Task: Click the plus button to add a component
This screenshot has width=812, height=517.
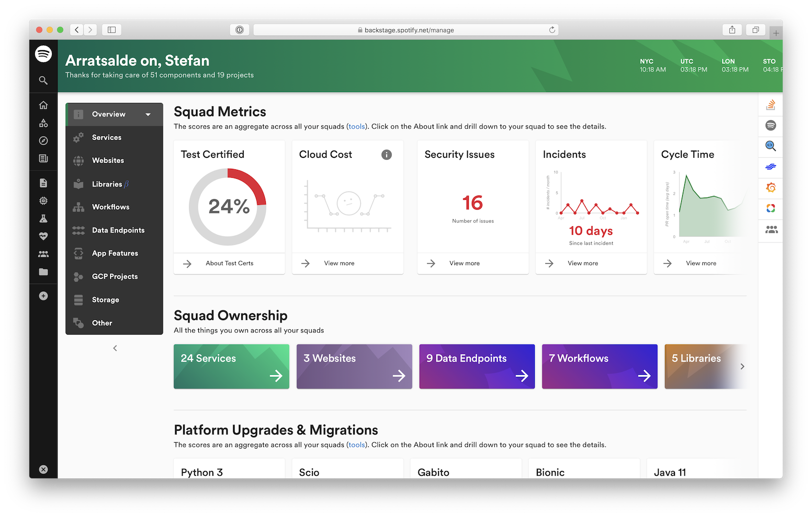Action: pos(43,295)
